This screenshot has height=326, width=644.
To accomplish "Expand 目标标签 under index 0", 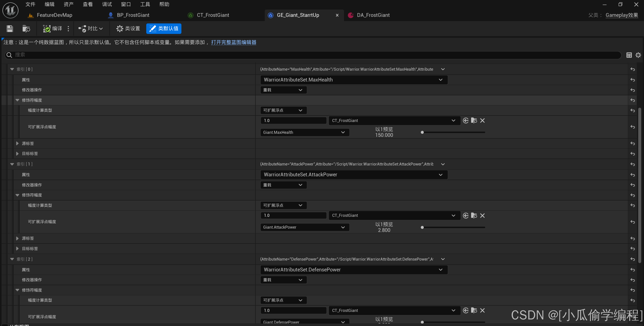I will coord(17,153).
